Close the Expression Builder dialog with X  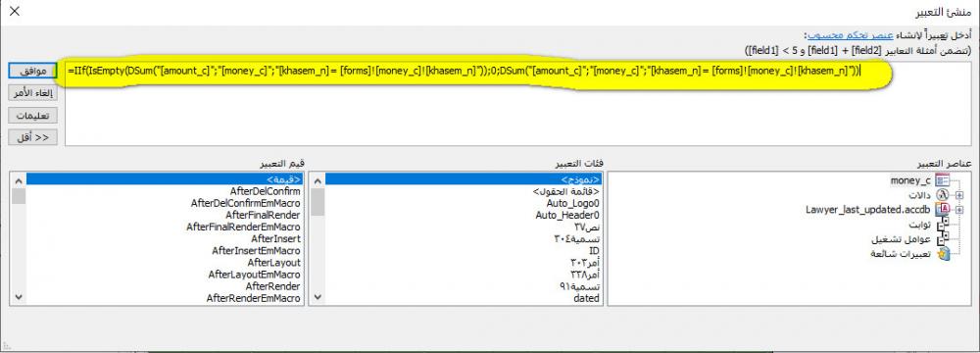(15, 11)
